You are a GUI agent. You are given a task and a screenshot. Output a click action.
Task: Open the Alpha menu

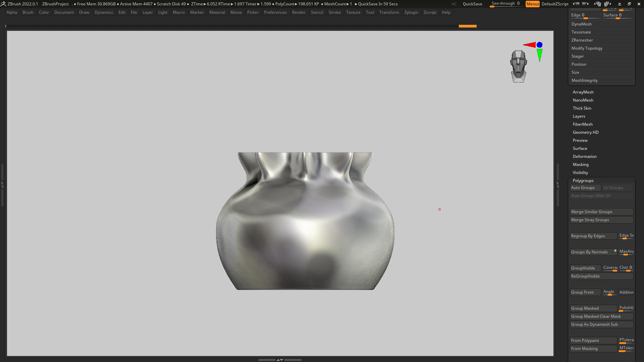tap(12, 12)
